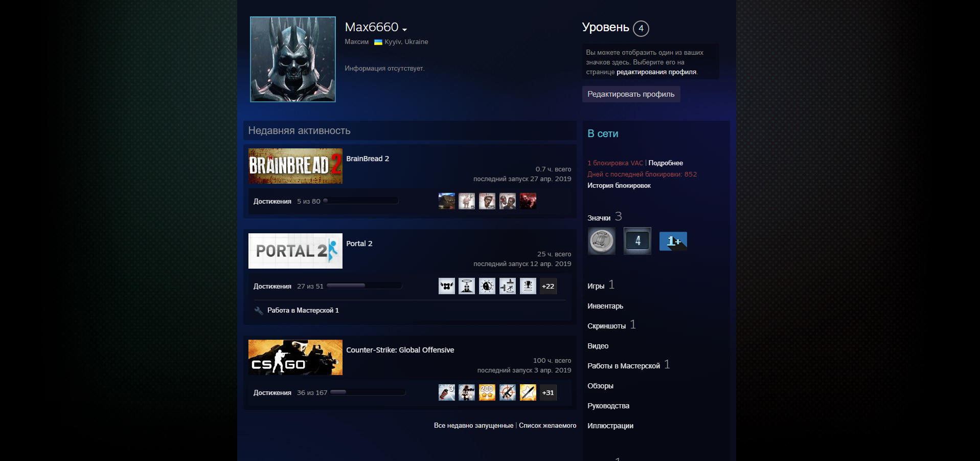The width and height of the screenshot is (980, 461).
Task: Click first Portal 2 achievement icon
Action: (x=447, y=286)
